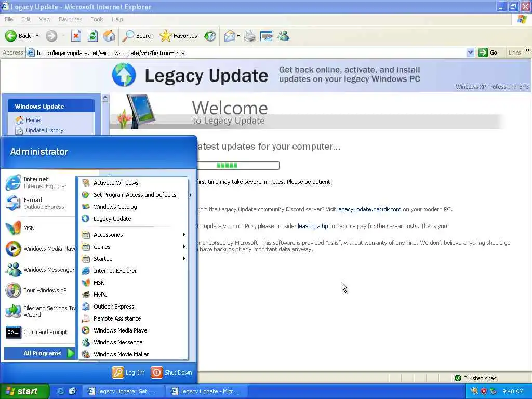
Task: Open the Edit menu
Action: click(26, 19)
